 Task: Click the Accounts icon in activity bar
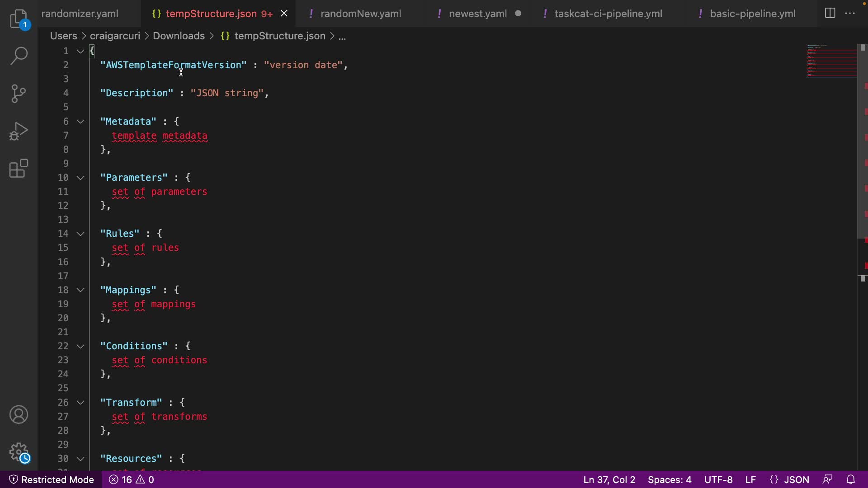click(19, 415)
